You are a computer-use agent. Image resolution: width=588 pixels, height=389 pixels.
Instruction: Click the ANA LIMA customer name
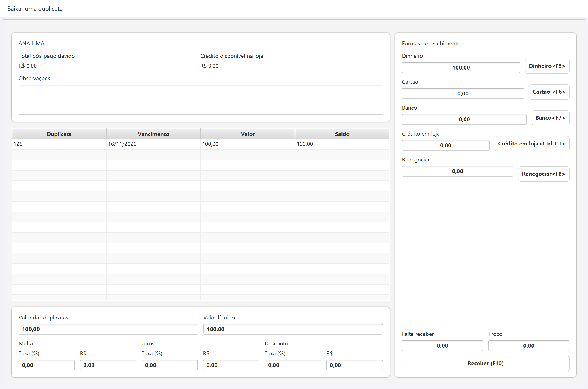click(x=32, y=43)
